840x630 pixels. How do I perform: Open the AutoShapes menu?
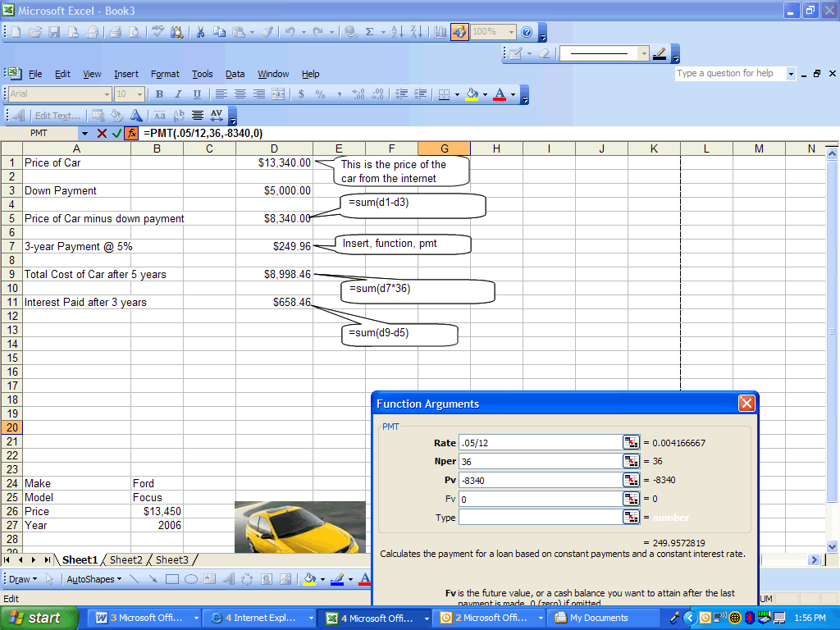(94, 579)
